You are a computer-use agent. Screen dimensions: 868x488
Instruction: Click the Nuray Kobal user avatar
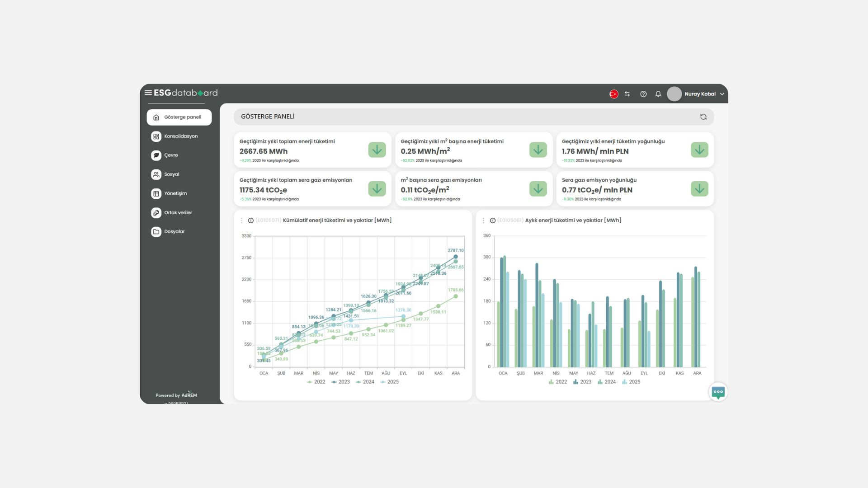[674, 94]
